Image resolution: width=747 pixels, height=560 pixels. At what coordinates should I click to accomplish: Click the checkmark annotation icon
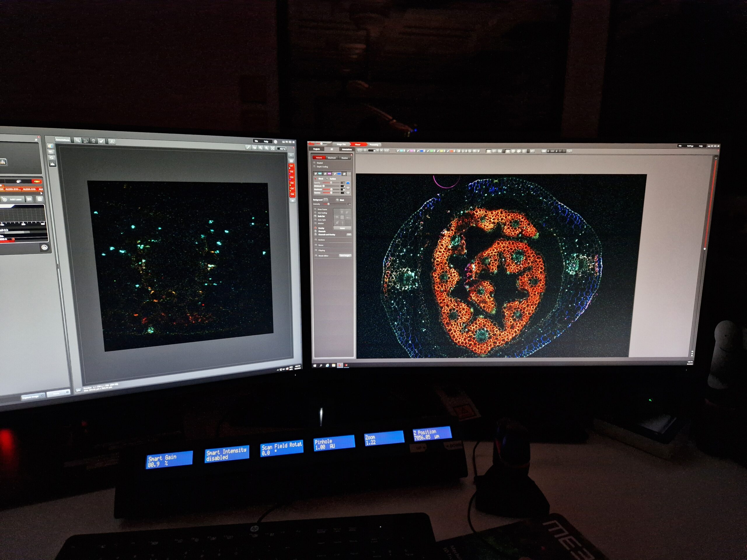pyautogui.click(x=102, y=141)
